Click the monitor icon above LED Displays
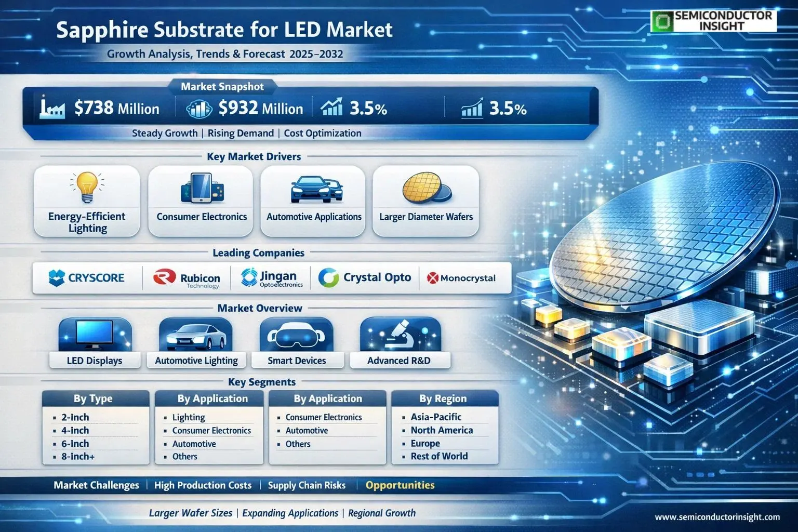Screen dimensions: 798x532 (95, 334)
